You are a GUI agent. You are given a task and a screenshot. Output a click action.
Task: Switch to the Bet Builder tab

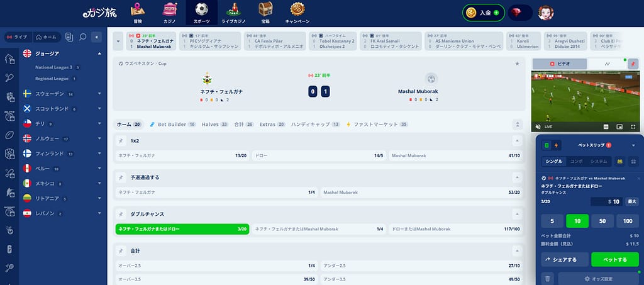click(172, 124)
